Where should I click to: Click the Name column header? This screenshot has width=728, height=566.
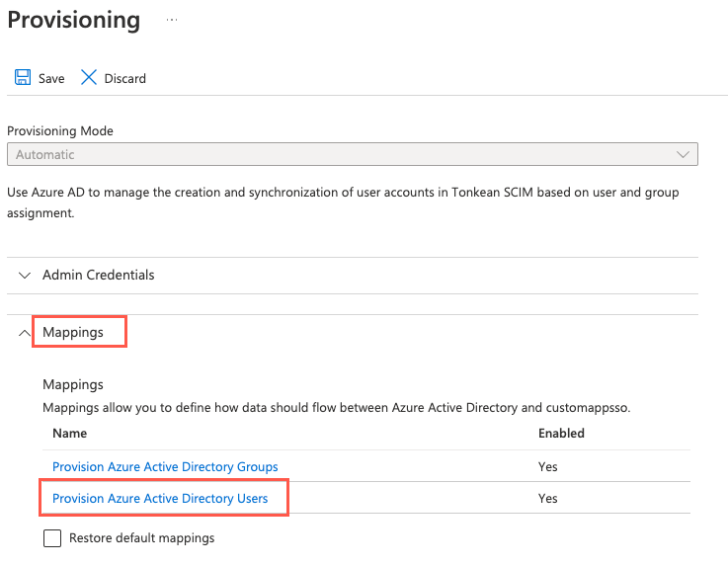[x=69, y=434]
